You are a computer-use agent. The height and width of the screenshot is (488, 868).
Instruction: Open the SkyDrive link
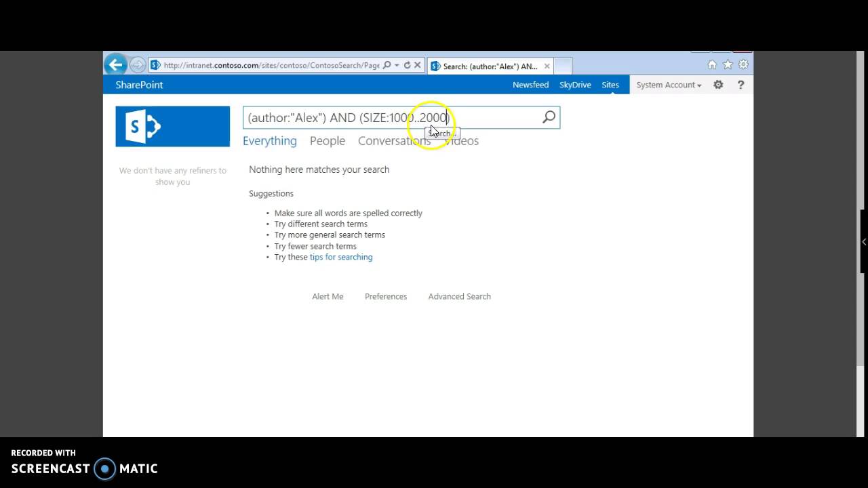(x=575, y=85)
